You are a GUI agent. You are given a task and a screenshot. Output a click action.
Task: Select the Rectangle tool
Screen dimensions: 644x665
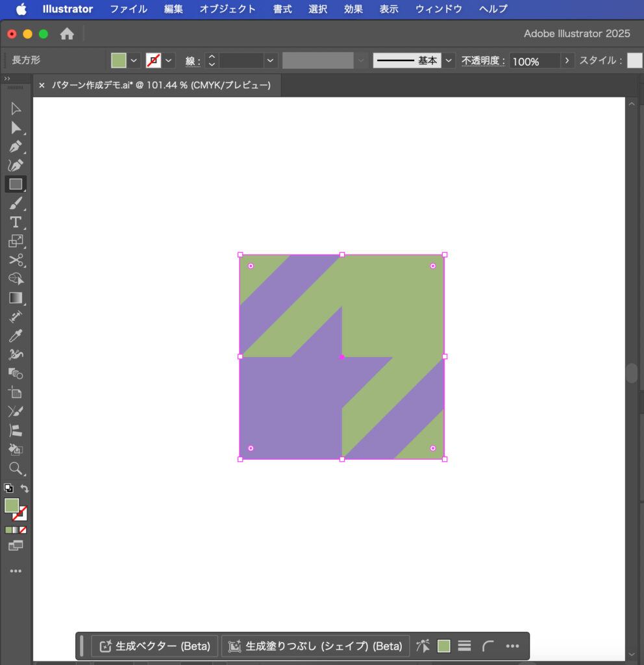pyautogui.click(x=16, y=184)
